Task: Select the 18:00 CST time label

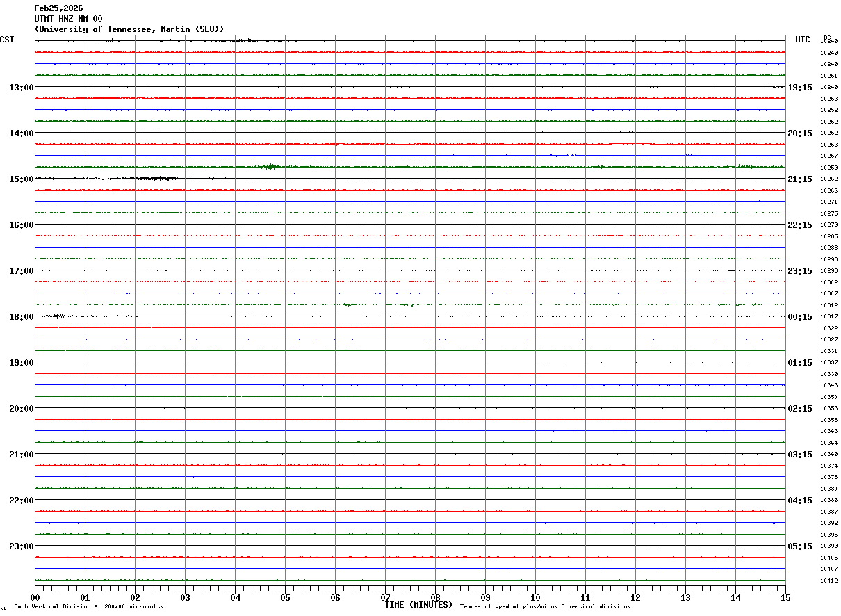Action: 21,317
